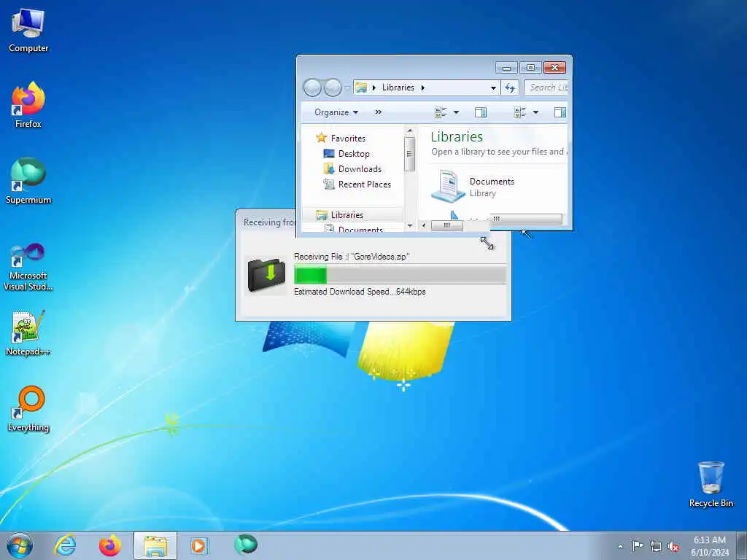This screenshot has height=560, width=747.
Task: Click the Show desktop strip on the taskbar
Action: [742, 545]
